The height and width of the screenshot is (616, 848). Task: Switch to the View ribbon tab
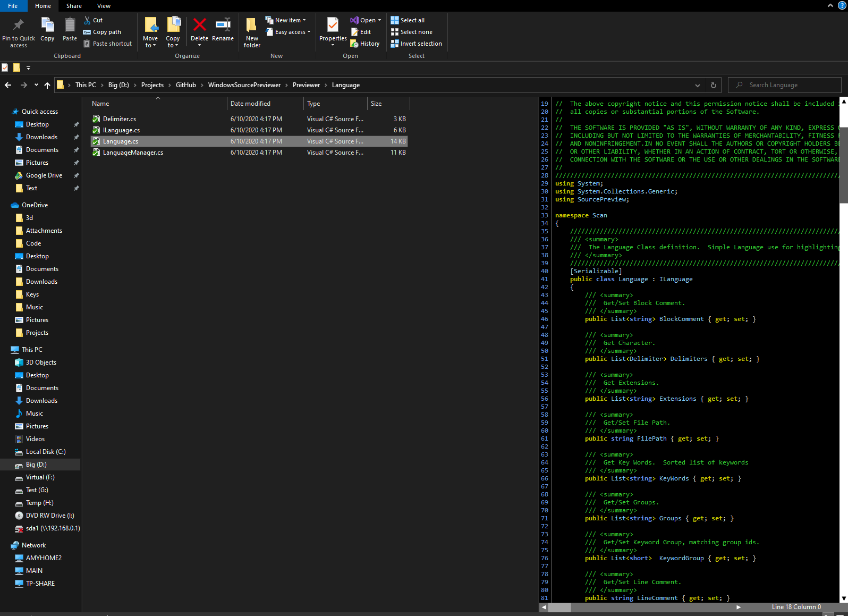[104, 6]
